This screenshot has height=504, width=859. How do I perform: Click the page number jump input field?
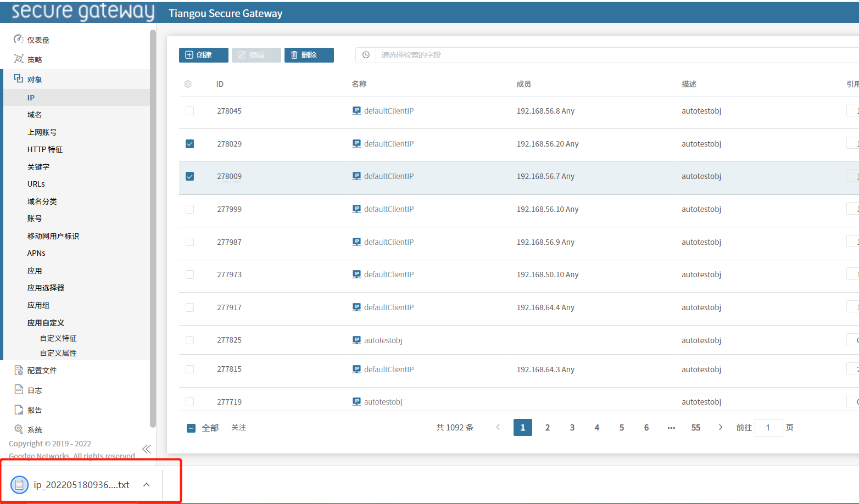pos(768,428)
